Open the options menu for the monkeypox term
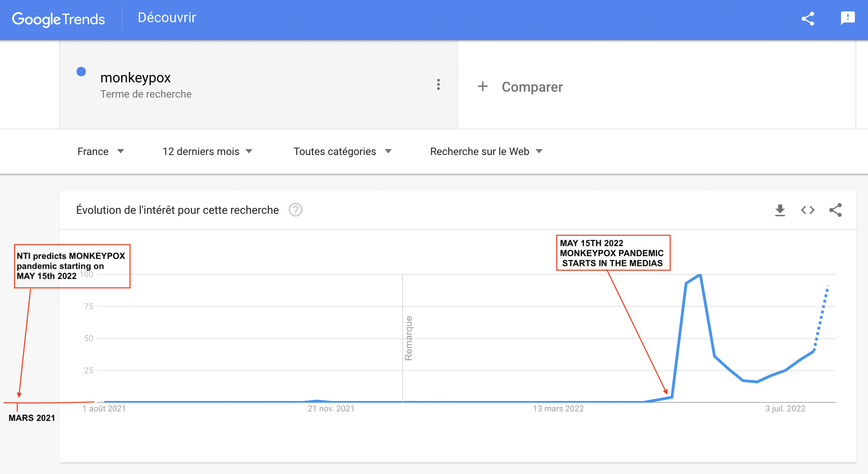 coord(438,85)
